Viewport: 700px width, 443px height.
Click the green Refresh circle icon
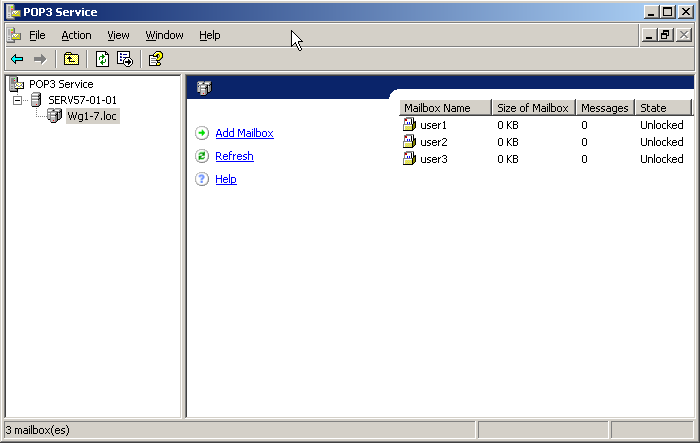[x=202, y=156]
